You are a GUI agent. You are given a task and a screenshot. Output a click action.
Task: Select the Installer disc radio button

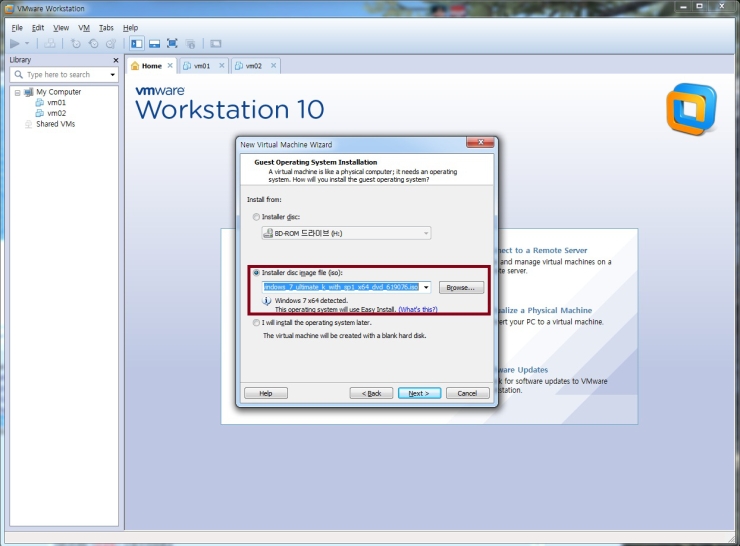pyautogui.click(x=256, y=216)
